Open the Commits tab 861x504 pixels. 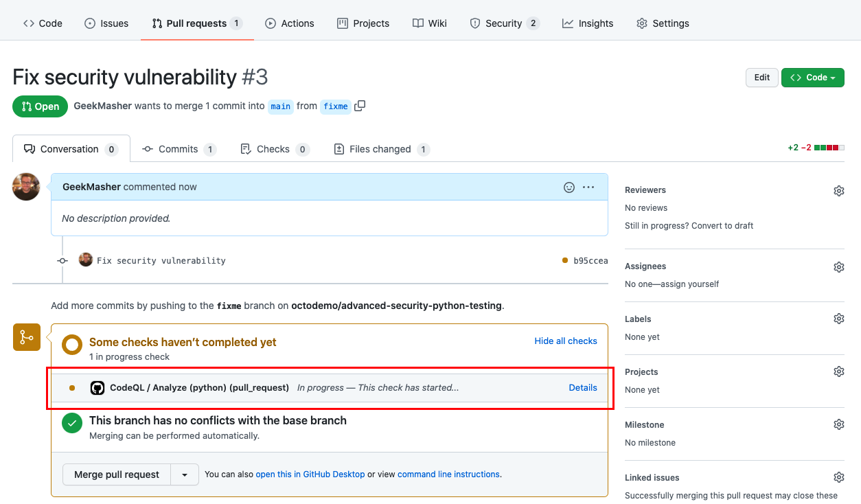click(x=179, y=149)
